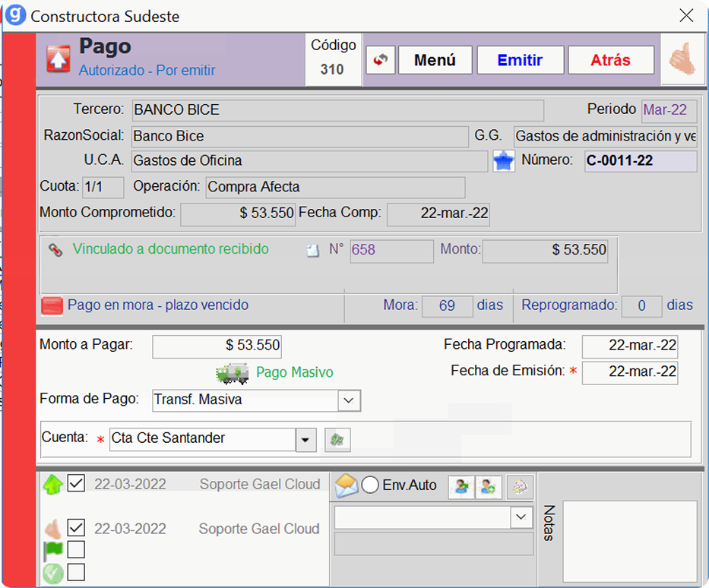Click the paperclip linked document icon
The height and width of the screenshot is (588, 709).
tap(55, 249)
